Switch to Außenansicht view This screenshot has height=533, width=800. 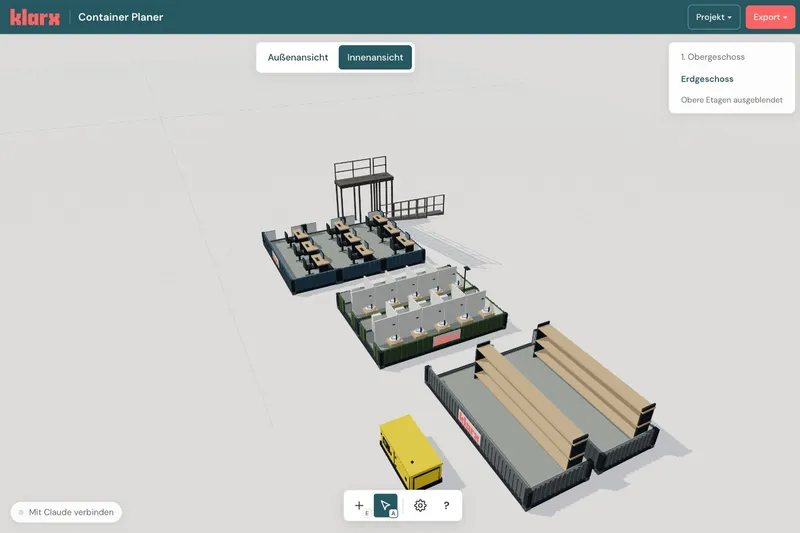(298, 58)
